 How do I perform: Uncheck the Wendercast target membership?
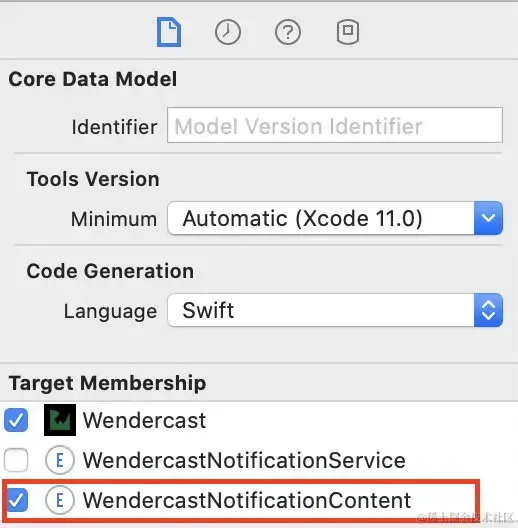(16, 420)
